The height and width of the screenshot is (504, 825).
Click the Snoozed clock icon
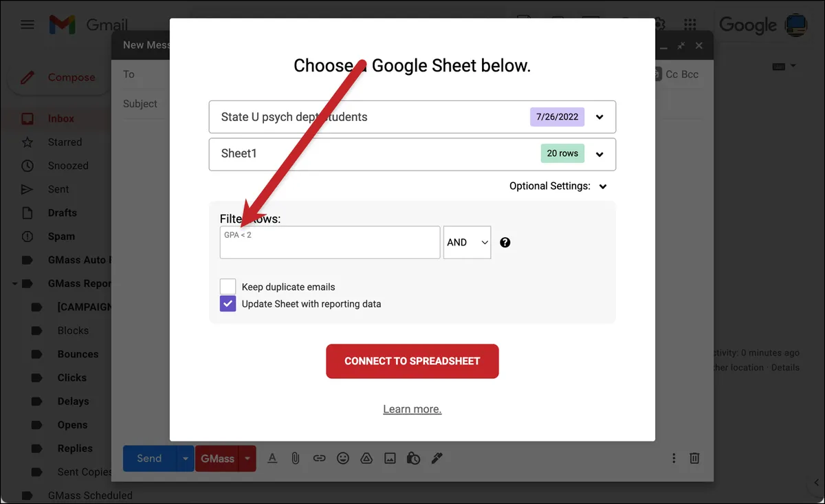coord(27,166)
